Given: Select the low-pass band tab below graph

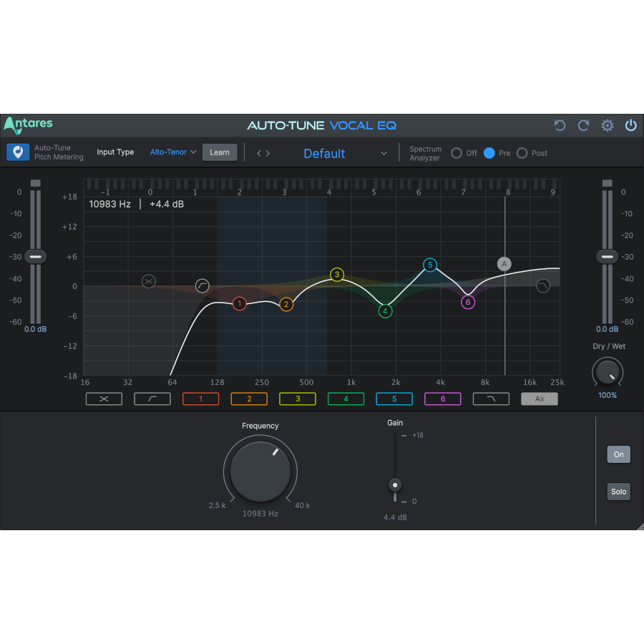Looking at the screenshot, I should point(491,399).
